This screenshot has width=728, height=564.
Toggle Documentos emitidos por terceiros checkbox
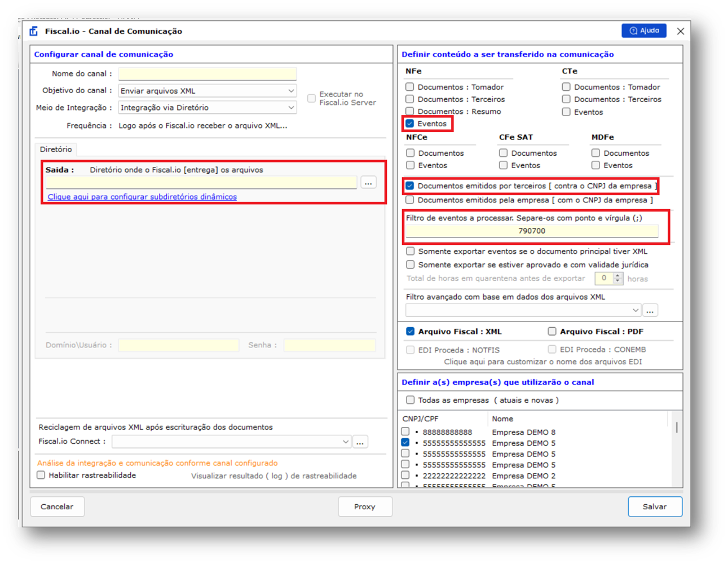[x=410, y=186]
